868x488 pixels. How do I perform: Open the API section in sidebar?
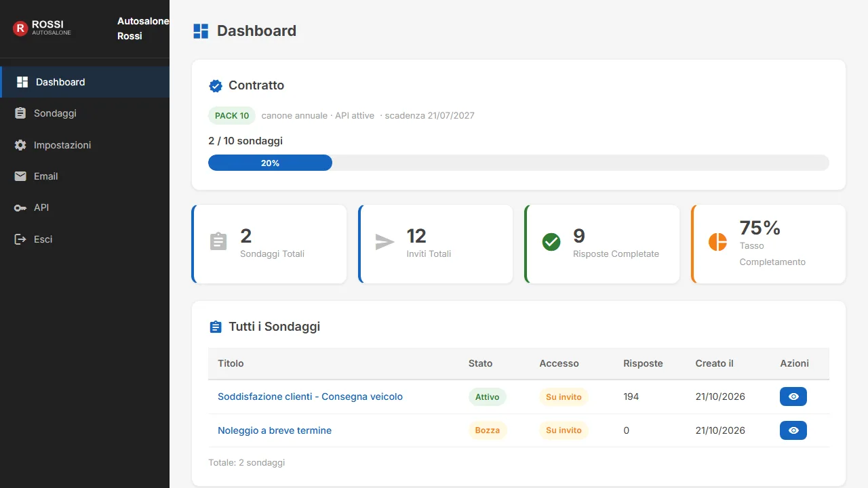click(x=85, y=207)
